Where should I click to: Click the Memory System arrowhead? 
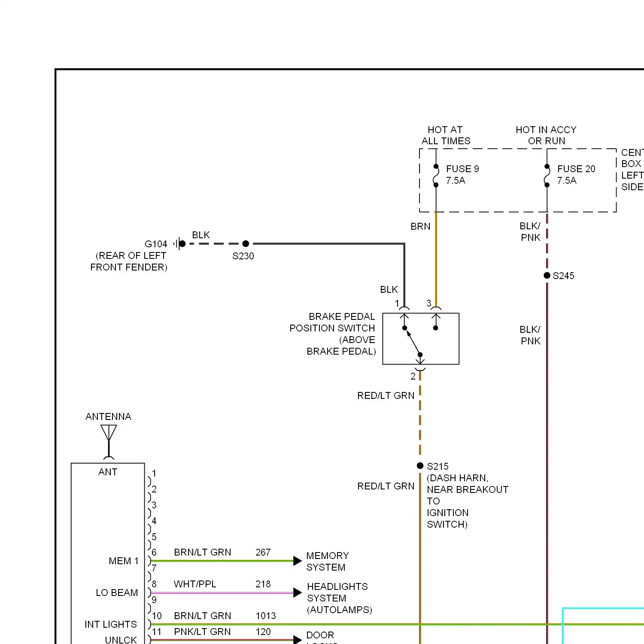coord(298,561)
